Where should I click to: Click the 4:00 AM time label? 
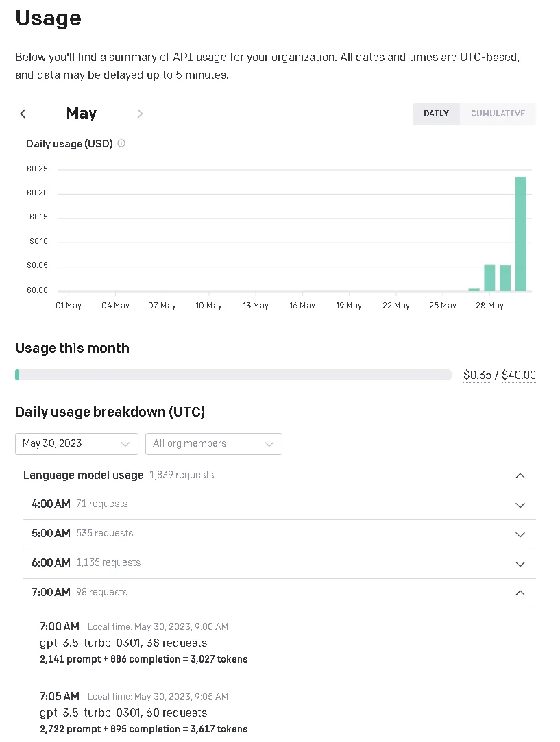click(51, 504)
